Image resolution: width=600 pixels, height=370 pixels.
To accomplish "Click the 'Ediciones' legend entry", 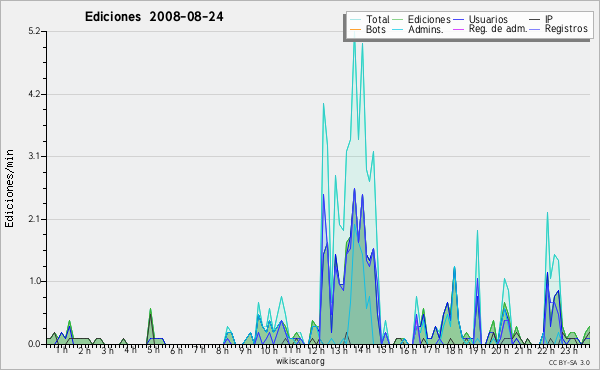I will pos(429,19).
